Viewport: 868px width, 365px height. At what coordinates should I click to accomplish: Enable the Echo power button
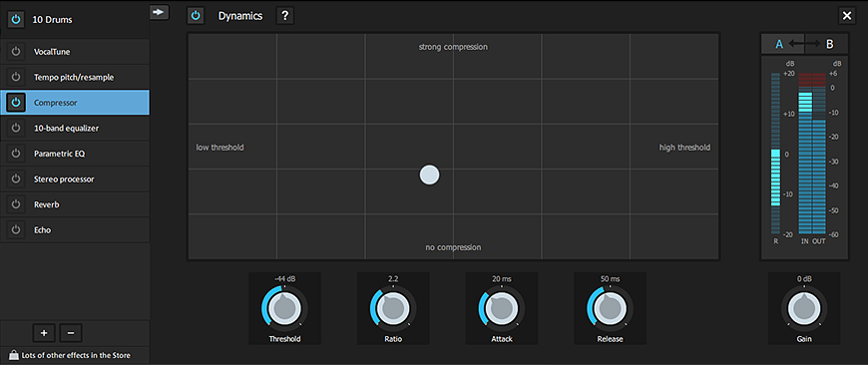pos(16,230)
